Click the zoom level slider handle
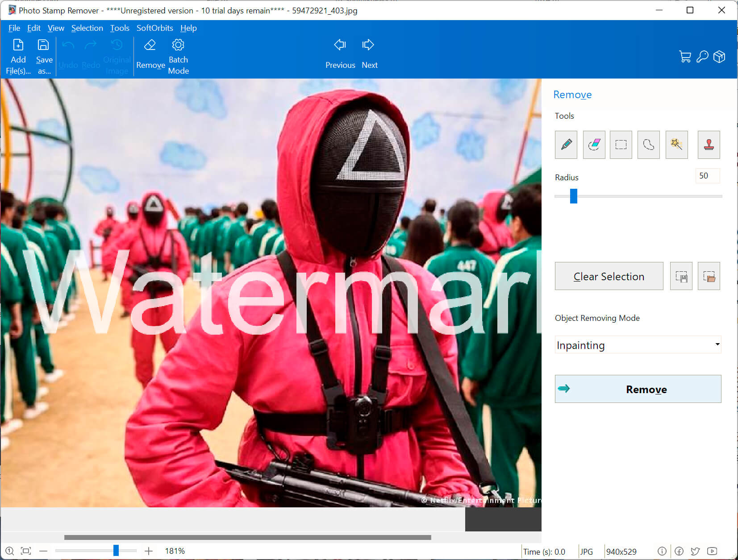The height and width of the screenshot is (560, 738). 116,551
